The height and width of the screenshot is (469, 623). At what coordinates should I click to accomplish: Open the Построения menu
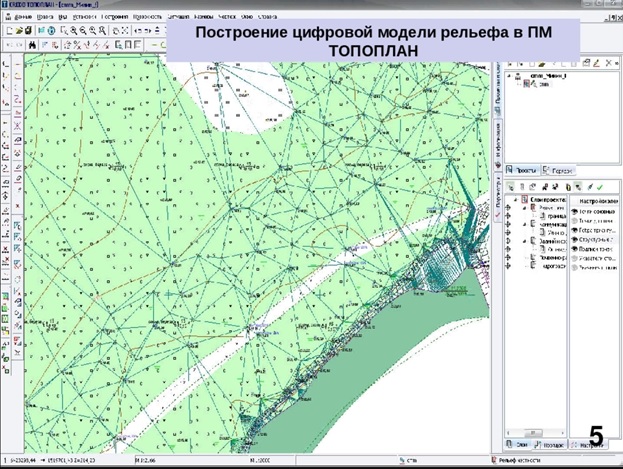114,17
